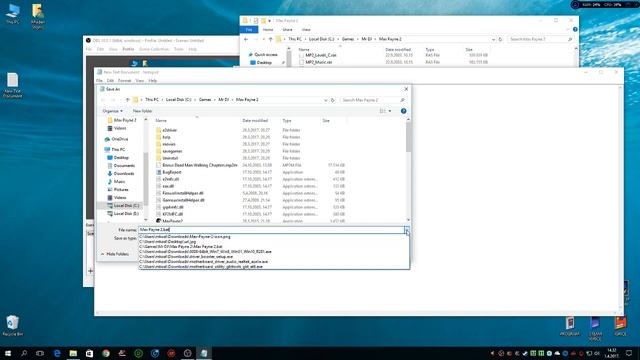The image size is (640, 360).
Task: Select Documents in Save As sidebar
Action: tap(121, 166)
